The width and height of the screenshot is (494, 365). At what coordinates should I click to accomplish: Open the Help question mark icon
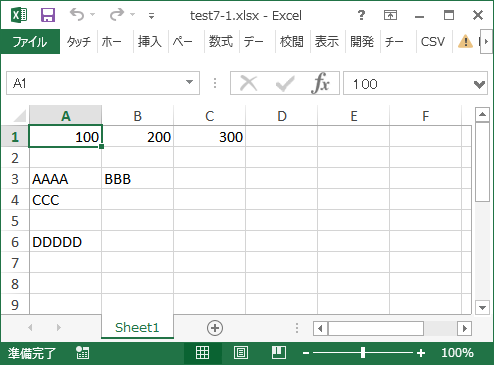tap(361, 15)
